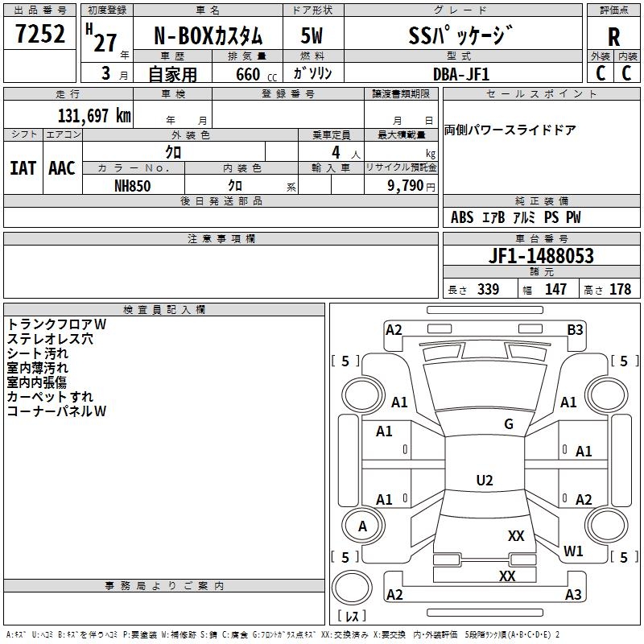Click the トランクフロアW inspector note
This screenshot has width=644, height=644.
(56, 324)
